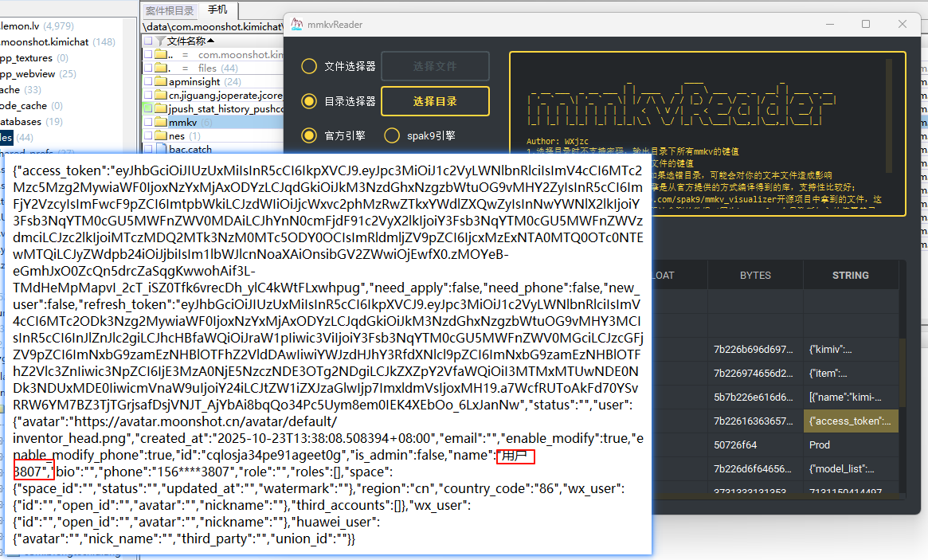Click the disabled 选择文件 button
This screenshot has width=928, height=560.
(x=435, y=65)
